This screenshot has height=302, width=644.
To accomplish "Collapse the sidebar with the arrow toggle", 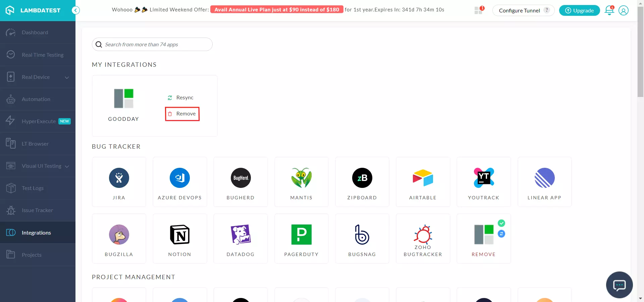I will [76, 10].
